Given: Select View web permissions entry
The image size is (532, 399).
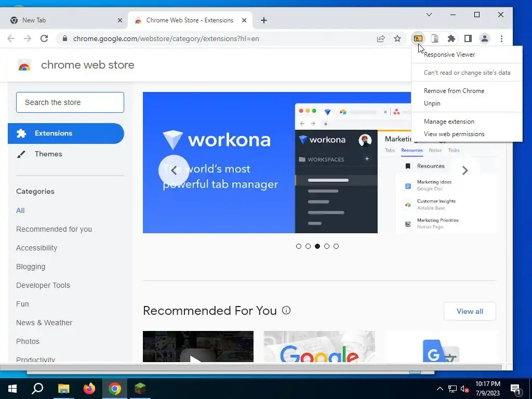Looking at the screenshot, I should [x=467, y=134].
